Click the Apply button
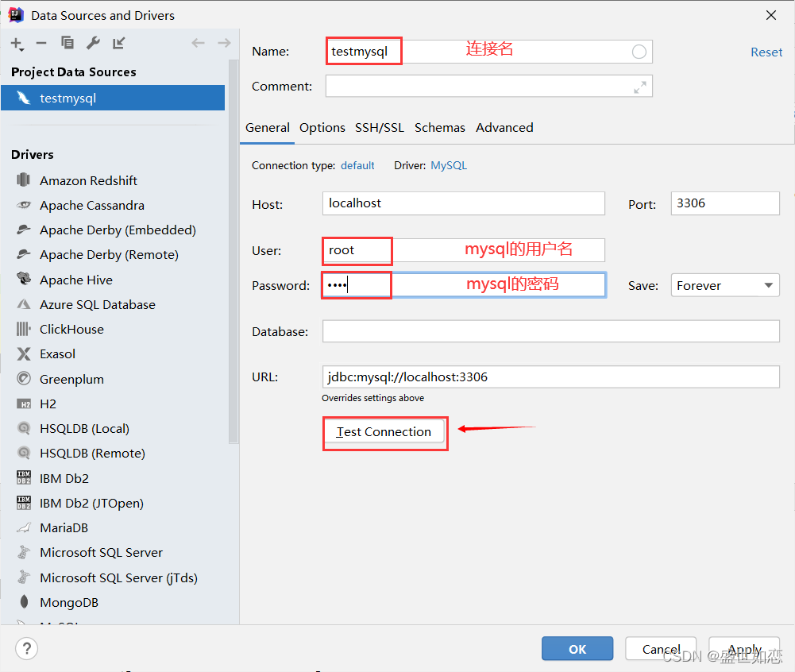Image resolution: width=795 pixels, height=672 pixels. (x=744, y=649)
